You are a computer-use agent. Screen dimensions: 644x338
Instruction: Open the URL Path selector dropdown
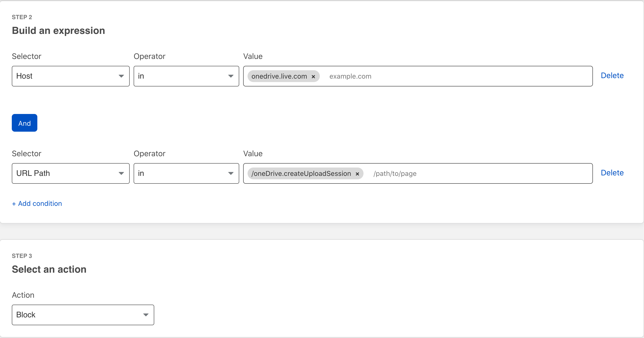[70, 173]
